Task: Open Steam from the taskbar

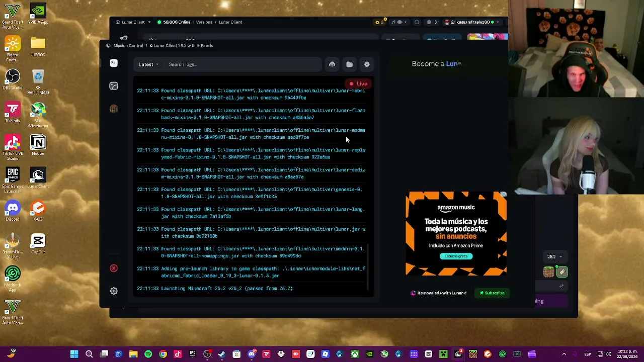Action: pos(222,354)
